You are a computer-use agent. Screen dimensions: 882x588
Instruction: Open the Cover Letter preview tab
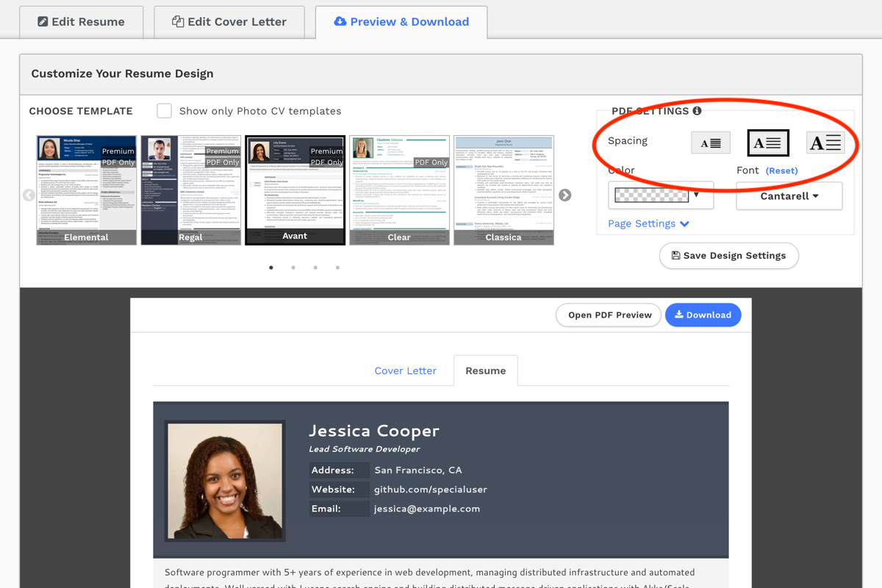pos(405,370)
